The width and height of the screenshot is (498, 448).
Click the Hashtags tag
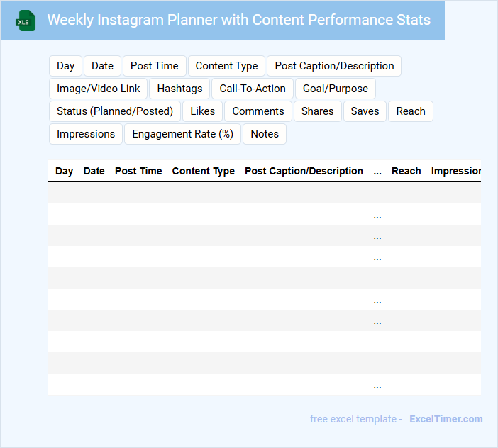pyautogui.click(x=179, y=89)
